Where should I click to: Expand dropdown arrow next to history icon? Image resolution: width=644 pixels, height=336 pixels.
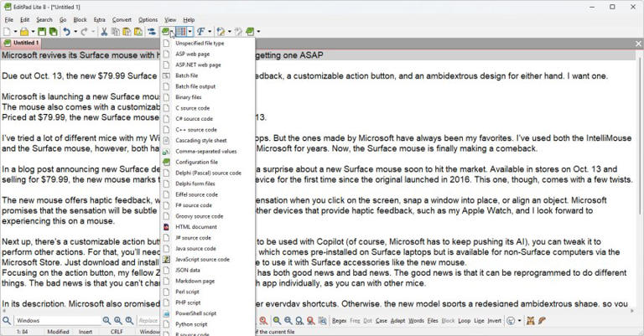(x=519, y=320)
